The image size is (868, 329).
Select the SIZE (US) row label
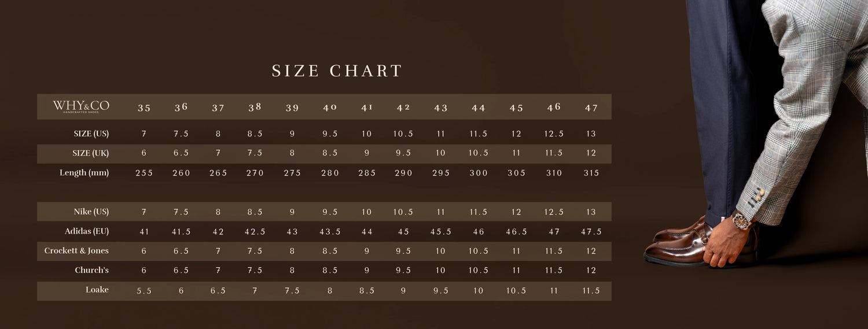(91, 134)
